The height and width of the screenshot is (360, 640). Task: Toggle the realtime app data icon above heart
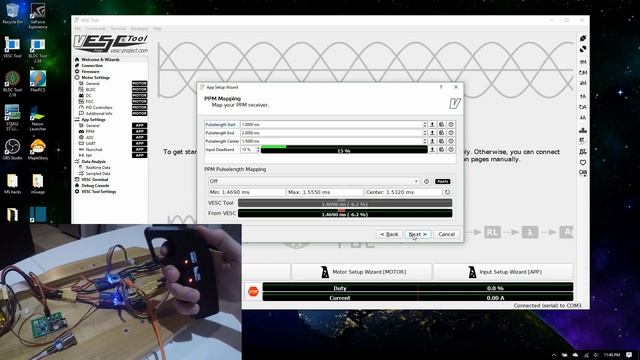tap(583, 152)
